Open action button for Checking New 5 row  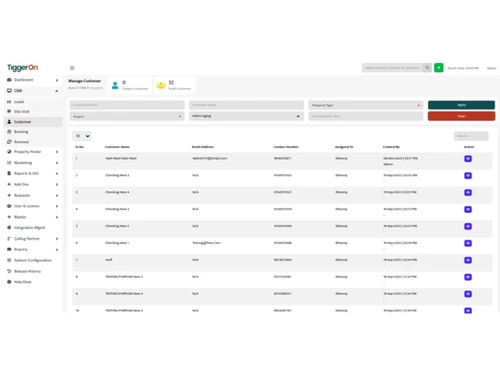(468, 176)
